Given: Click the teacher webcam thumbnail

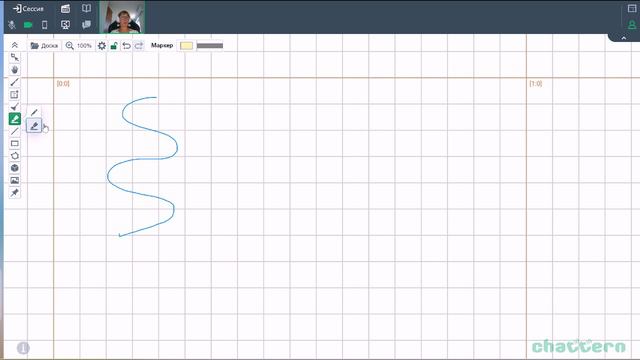Looking at the screenshot, I should tap(122, 17).
